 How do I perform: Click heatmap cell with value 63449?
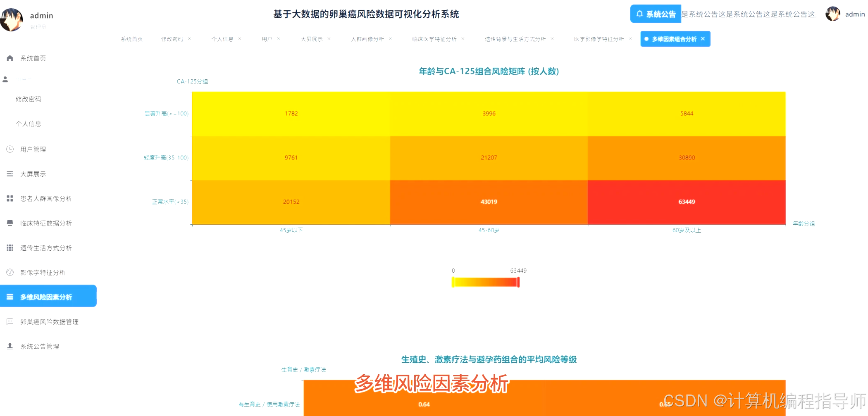[687, 202]
